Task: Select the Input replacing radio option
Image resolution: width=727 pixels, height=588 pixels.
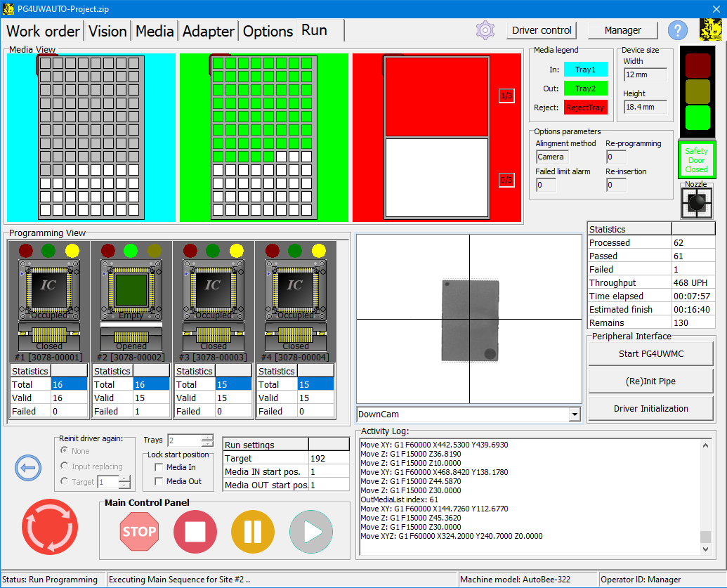Action: [x=65, y=466]
